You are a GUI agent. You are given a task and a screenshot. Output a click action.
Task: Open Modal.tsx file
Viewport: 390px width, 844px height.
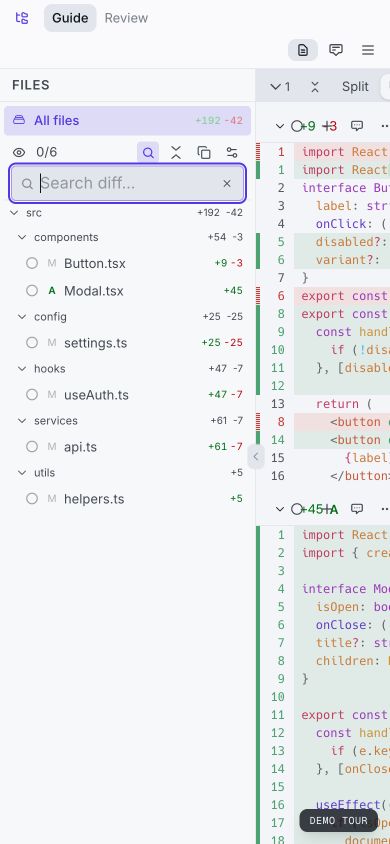click(x=94, y=291)
